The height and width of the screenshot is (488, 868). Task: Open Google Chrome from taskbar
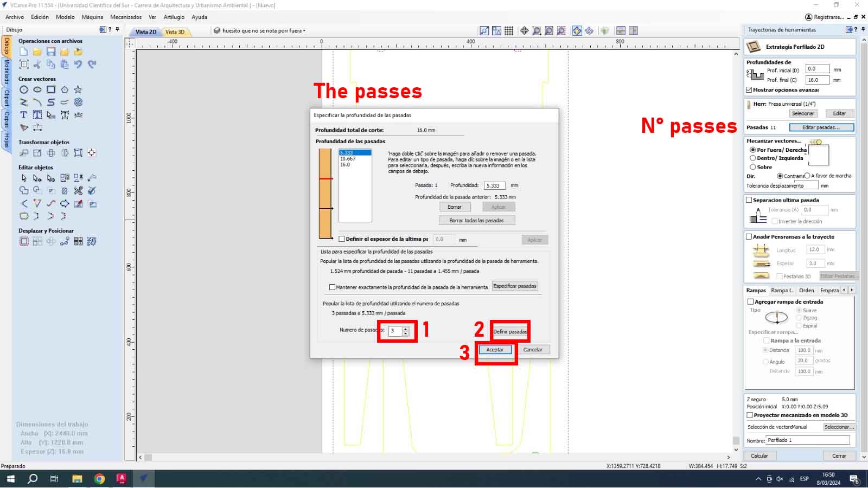pos(99,479)
